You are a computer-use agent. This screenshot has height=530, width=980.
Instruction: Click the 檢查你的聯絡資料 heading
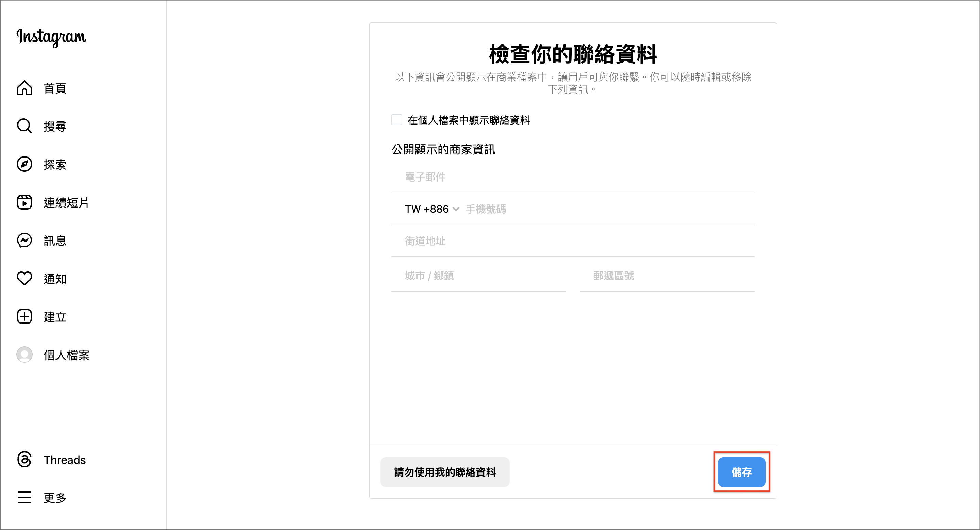573,54
